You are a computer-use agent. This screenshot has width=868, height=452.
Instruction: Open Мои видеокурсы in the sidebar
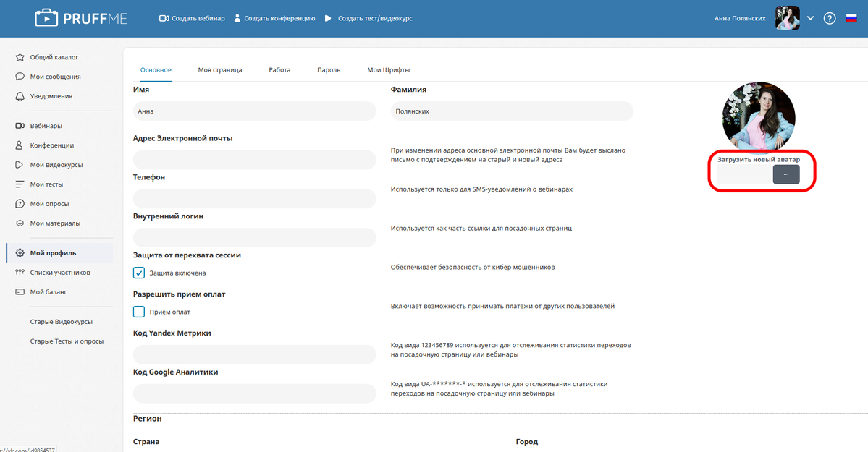[56, 165]
